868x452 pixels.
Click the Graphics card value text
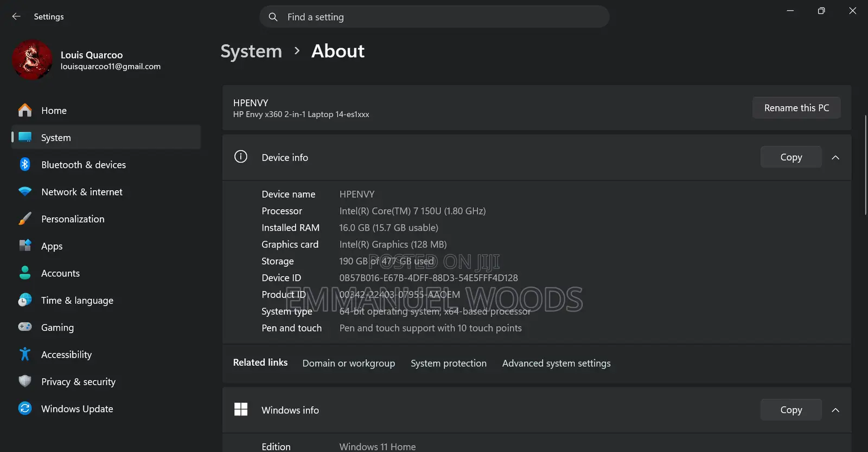point(393,244)
